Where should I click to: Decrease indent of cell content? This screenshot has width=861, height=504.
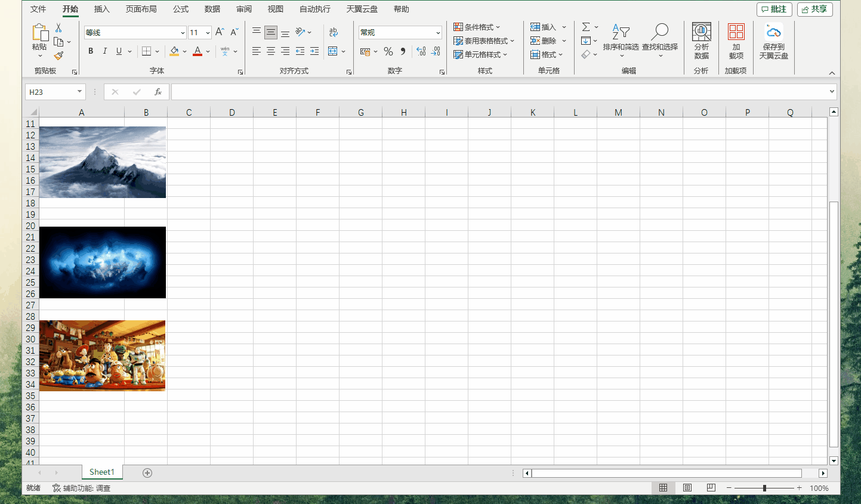pyautogui.click(x=300, y=51)
